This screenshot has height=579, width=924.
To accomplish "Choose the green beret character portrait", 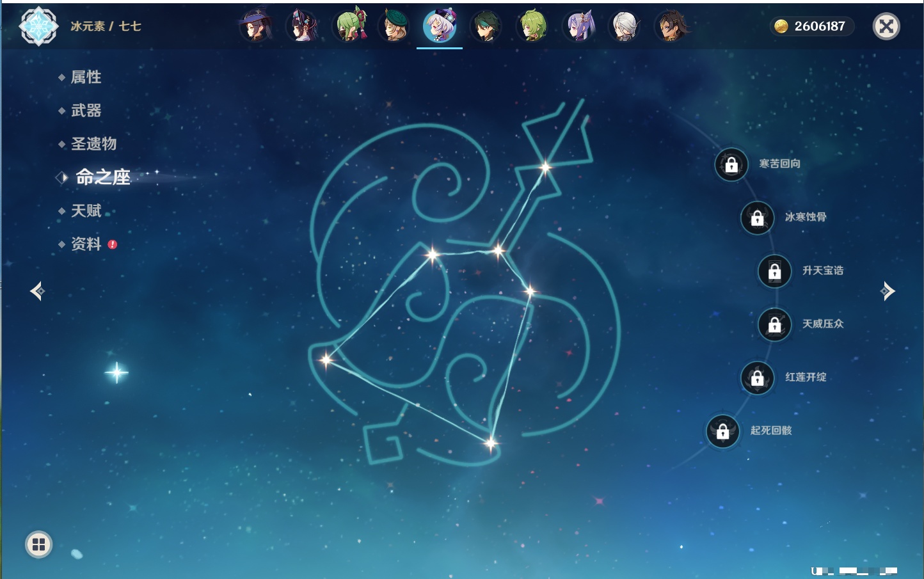I will tap(394, 26).
